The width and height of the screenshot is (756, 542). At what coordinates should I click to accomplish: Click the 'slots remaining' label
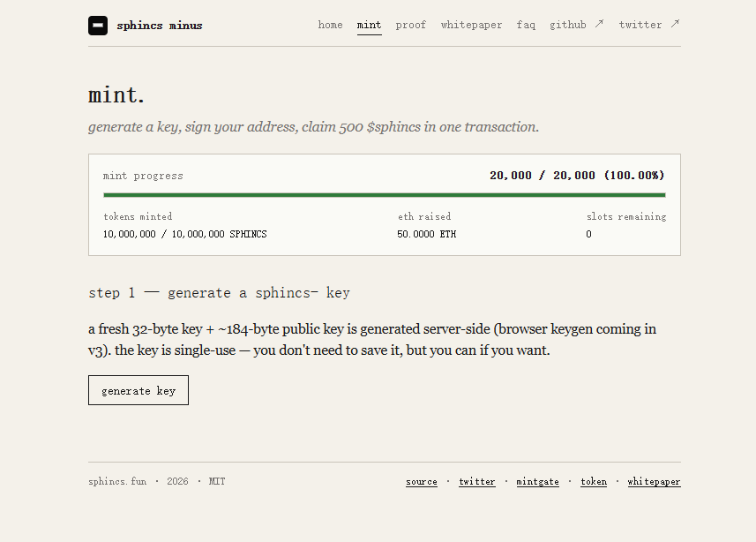tap(626, 216)
